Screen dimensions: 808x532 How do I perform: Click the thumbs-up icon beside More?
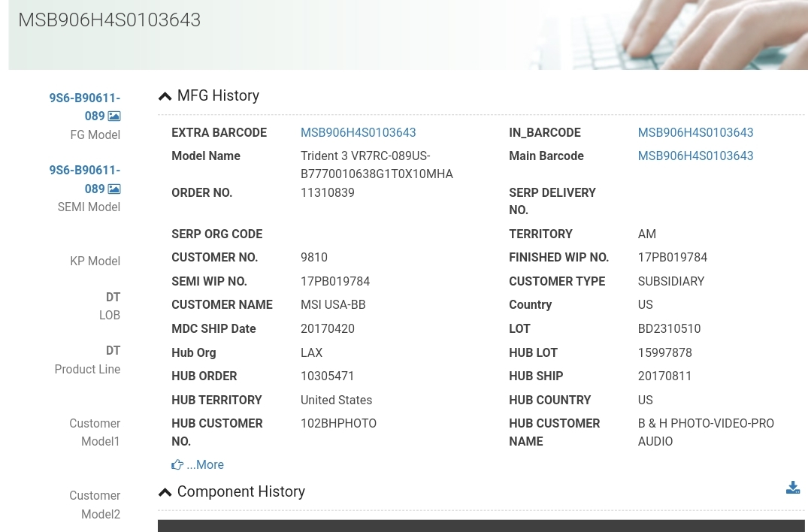point(177,464)
